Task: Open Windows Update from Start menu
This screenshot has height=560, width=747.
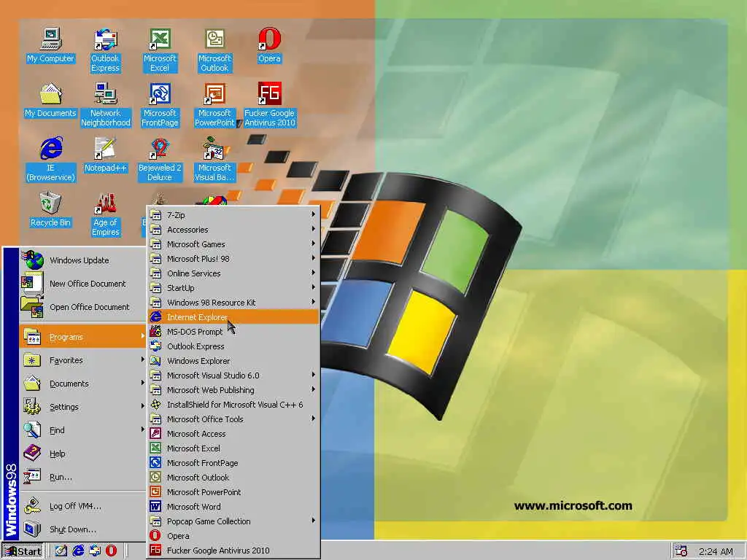Action: coord(82,260)
